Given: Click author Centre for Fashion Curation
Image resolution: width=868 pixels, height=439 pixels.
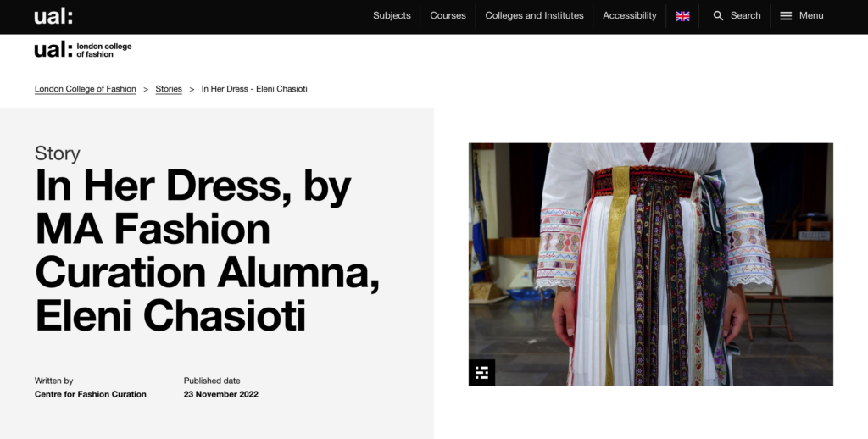Looking at the screenshot, I should (x=90, y=394).
